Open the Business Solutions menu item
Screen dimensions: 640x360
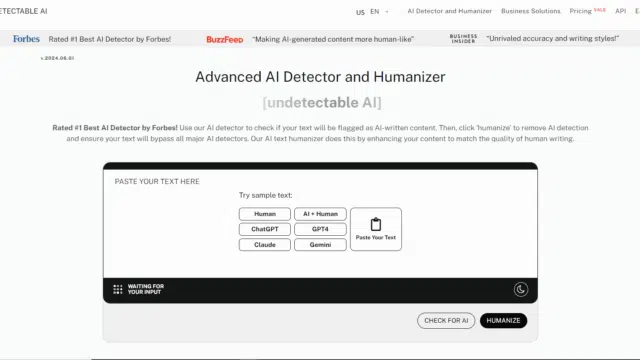531,11
